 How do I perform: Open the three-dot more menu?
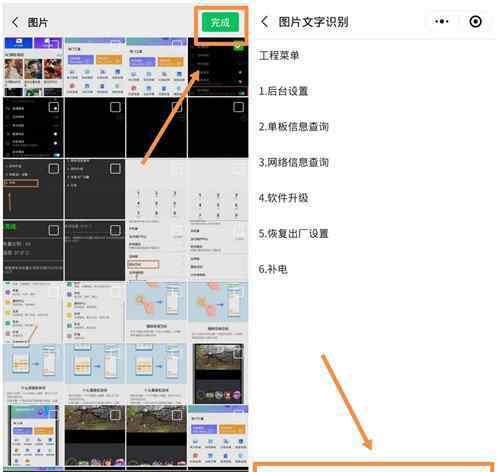click(x=442, y=22)
